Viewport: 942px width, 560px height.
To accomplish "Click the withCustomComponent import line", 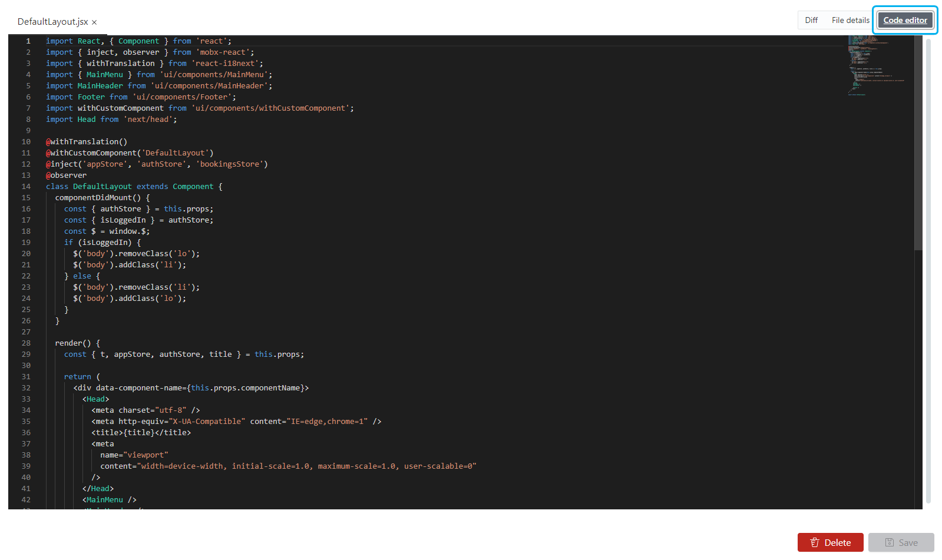I will pos(200,108).
